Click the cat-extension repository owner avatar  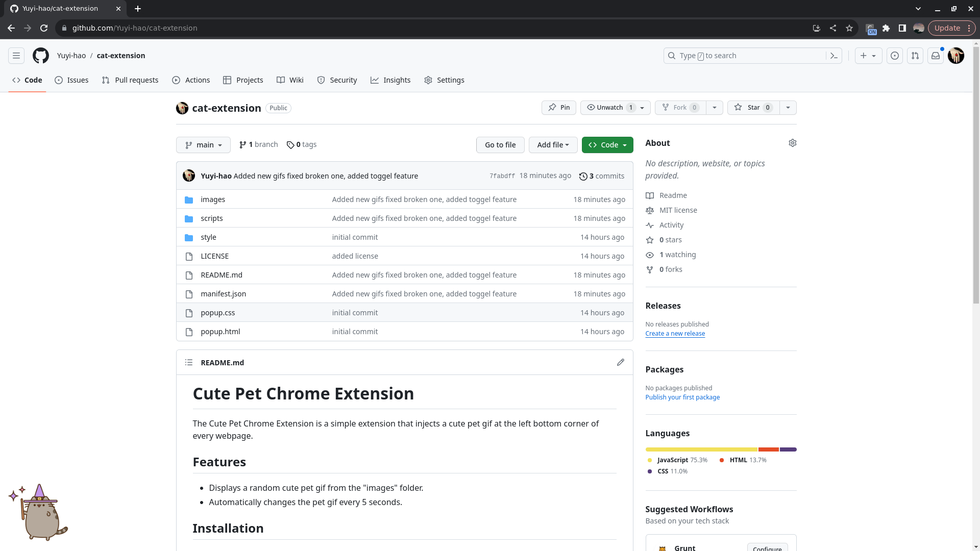(x=182, y=108)
